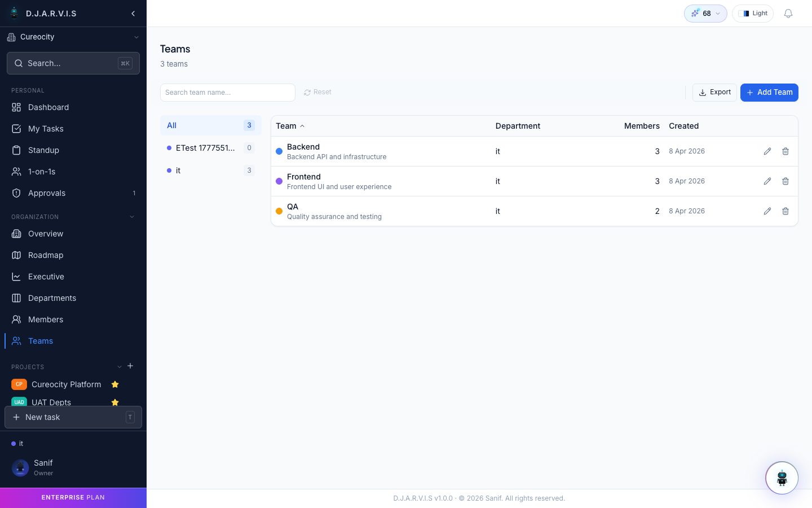This screenshot has width=812, height=508.
Task: Sort by the Department column header
Action: coord(518,126)
